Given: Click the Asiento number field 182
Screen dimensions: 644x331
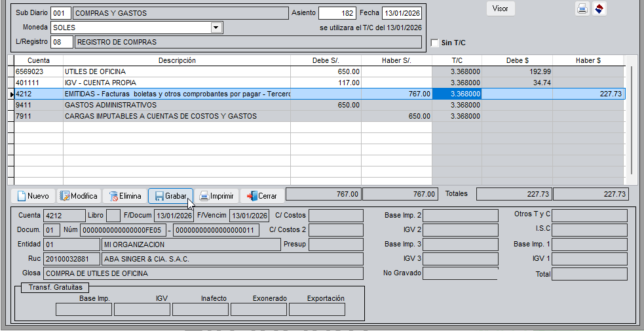Looking at the screenshot, I should [337, 13].
